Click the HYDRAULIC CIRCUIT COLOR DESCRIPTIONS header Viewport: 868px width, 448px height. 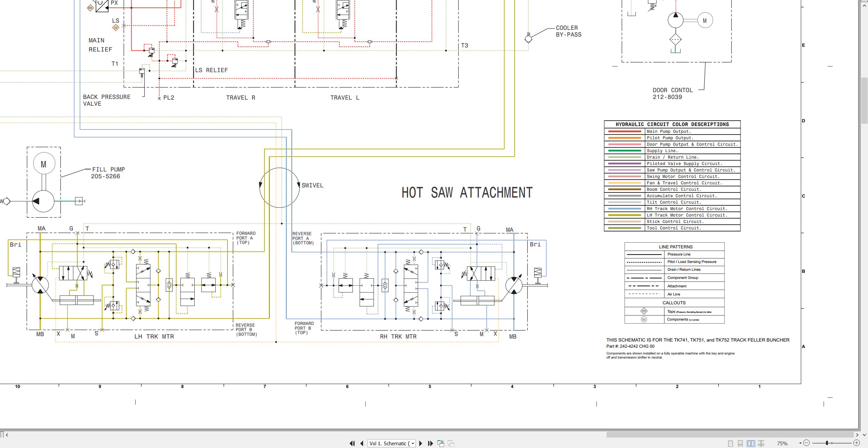(672, 124)
